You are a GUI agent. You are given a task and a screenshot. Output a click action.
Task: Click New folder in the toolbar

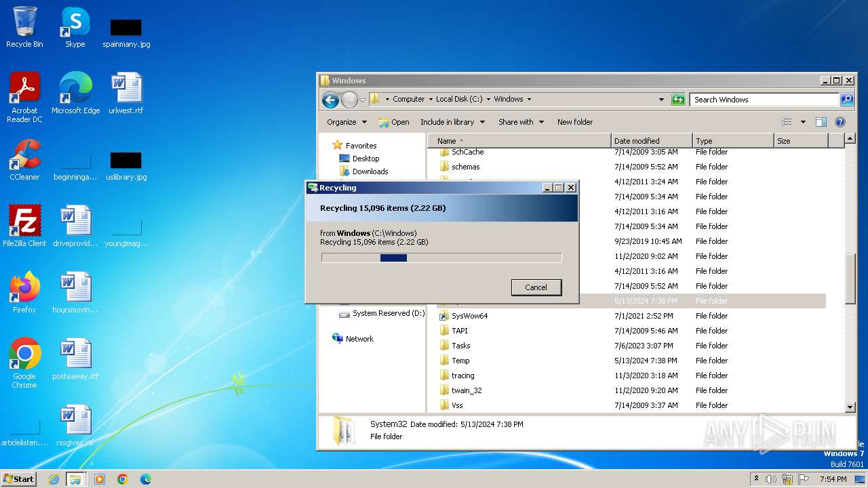574,122
